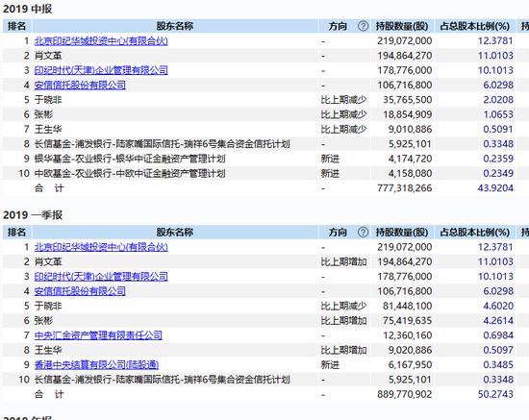Select 中欧基金-农业银行 asset plan row
This screenshot has height=420, width=529.
(259, 174)
